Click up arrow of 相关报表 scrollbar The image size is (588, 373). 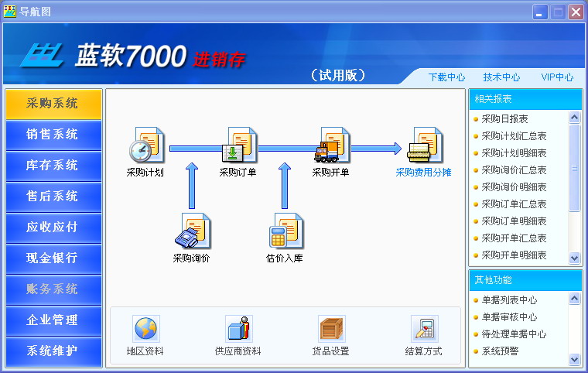click(x=575, y=118)
